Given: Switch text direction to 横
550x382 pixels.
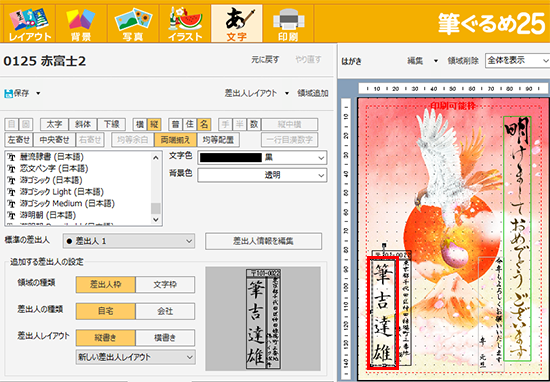Looking at the screenshot, I should pyautogui.click(x=140, y=124).
